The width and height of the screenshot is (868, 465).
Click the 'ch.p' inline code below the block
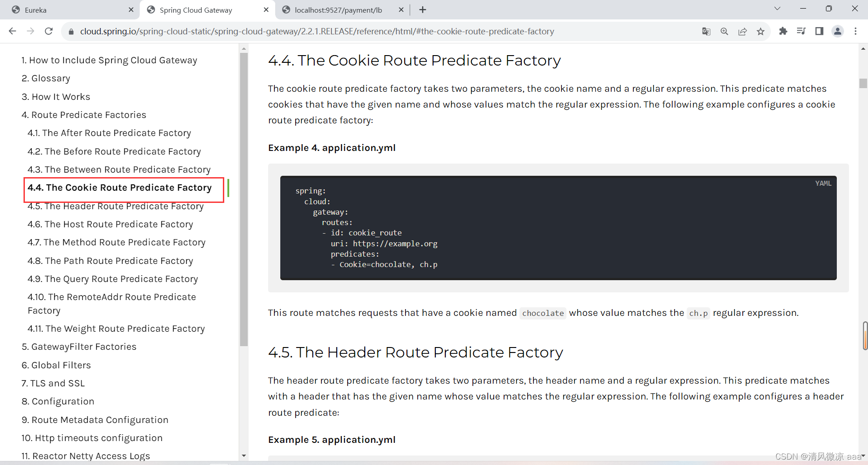point(698,313)
